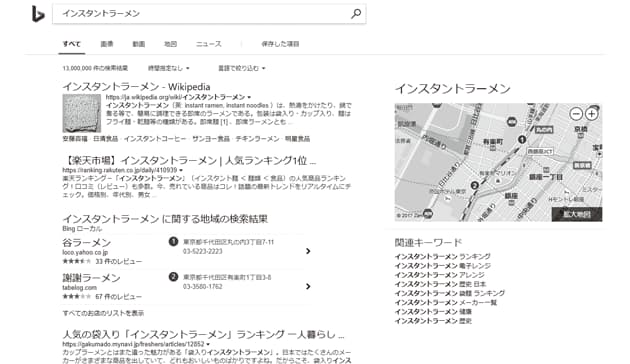Click the 拡大地図 button on map
630x364 pixels.
577,214
